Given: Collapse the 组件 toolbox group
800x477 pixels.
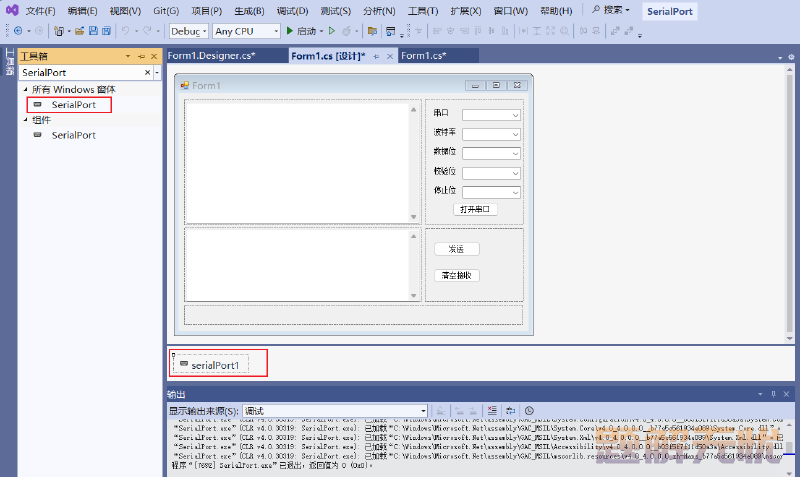Looking at the screenshot, I should coord(26,120).
